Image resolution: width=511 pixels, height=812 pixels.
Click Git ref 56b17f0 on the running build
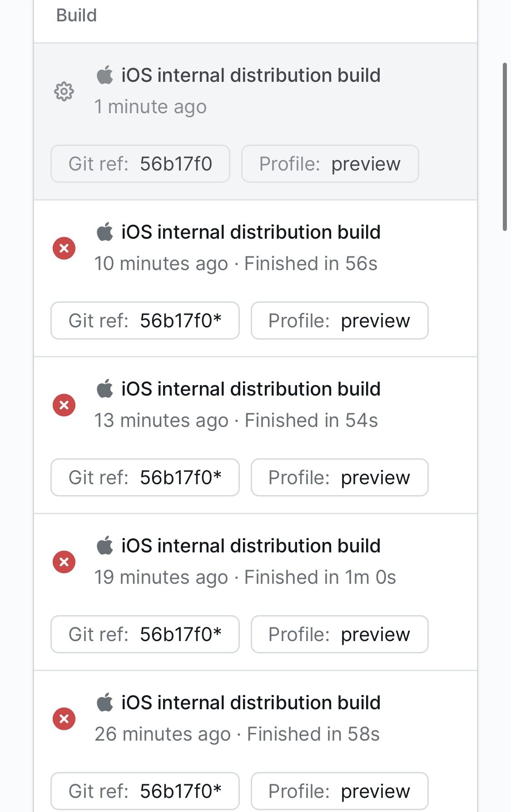140,164
